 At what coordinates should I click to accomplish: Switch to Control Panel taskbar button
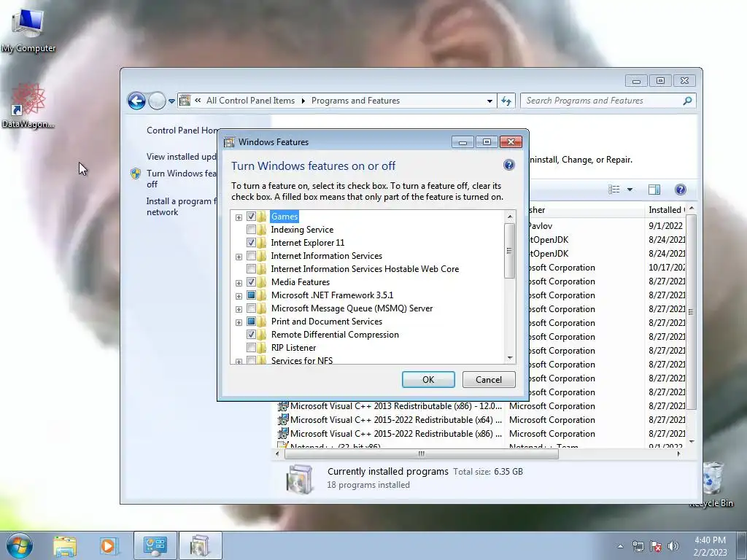pyautogui.click(x=155, y=545)
